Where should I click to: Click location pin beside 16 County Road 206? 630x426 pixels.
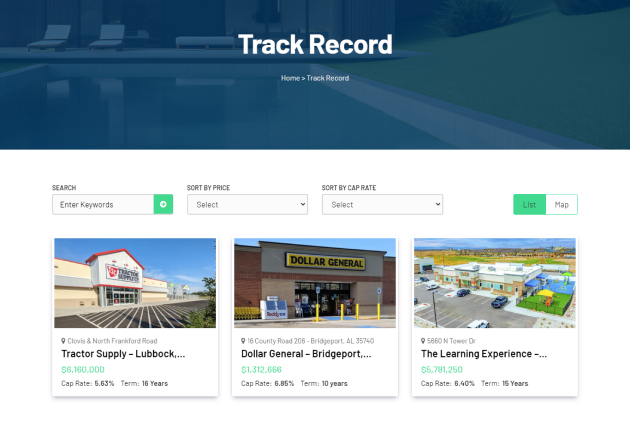point(243,341)
